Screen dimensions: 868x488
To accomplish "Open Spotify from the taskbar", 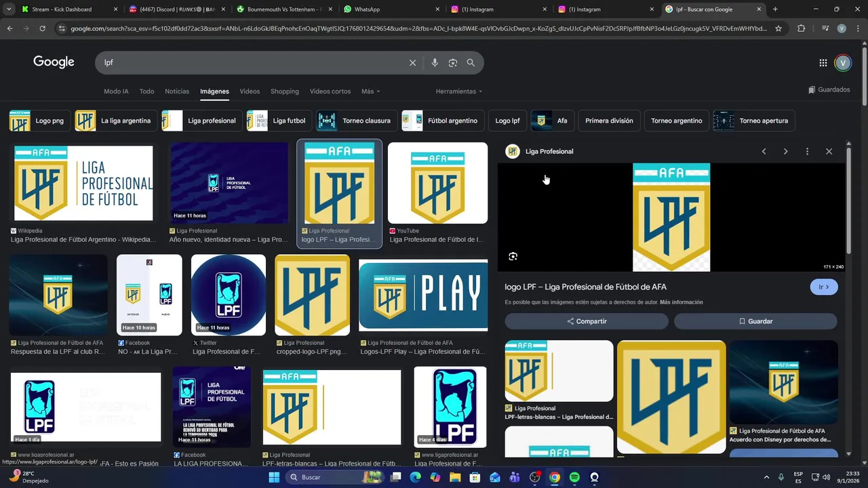I will (574, 477).
